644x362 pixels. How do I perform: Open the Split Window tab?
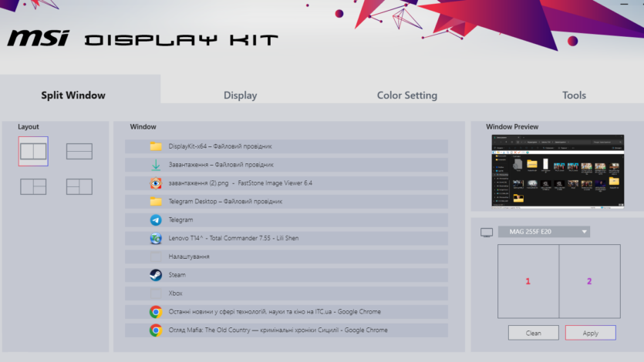click(x=80, y=89)
